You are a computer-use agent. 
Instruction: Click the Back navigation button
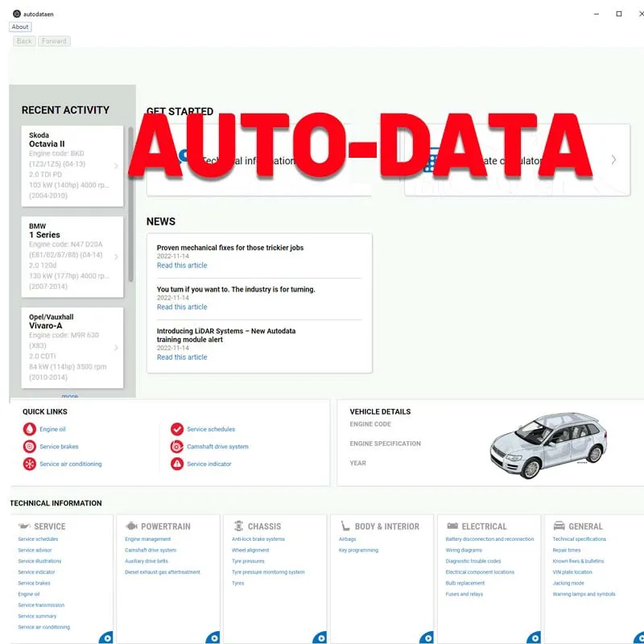click(x=24, y=41)
